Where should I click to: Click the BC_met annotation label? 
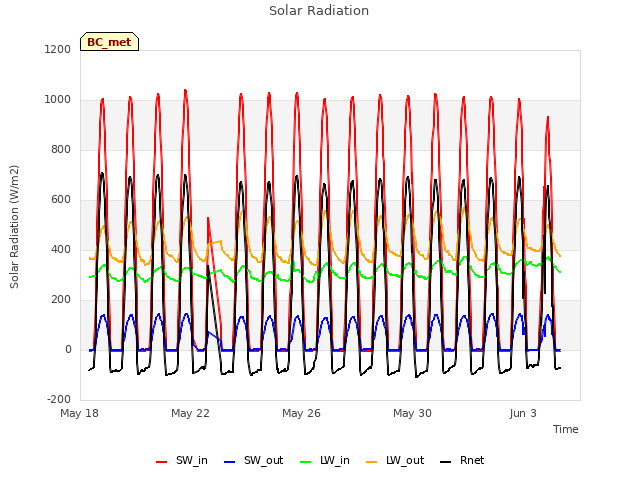[x=109, y=42]
